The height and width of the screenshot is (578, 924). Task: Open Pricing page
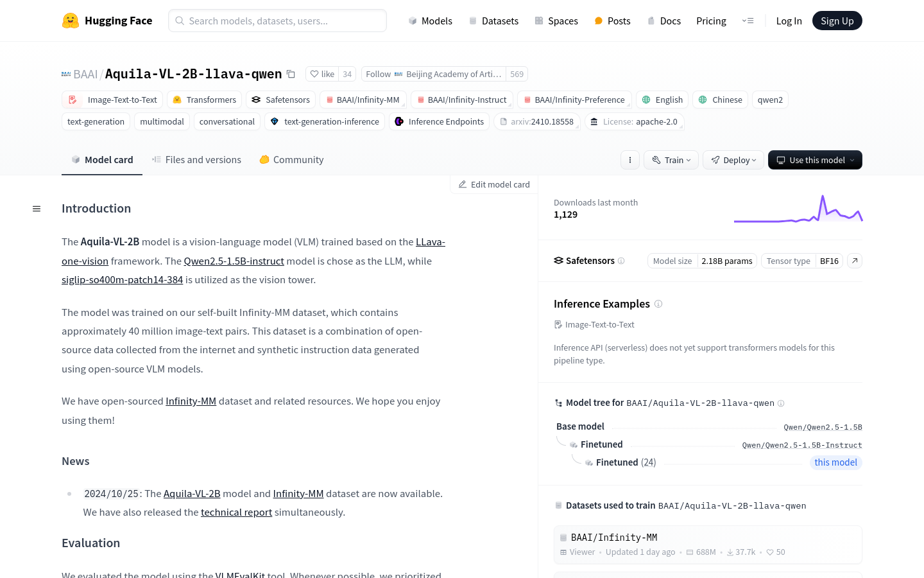point(711,21)
